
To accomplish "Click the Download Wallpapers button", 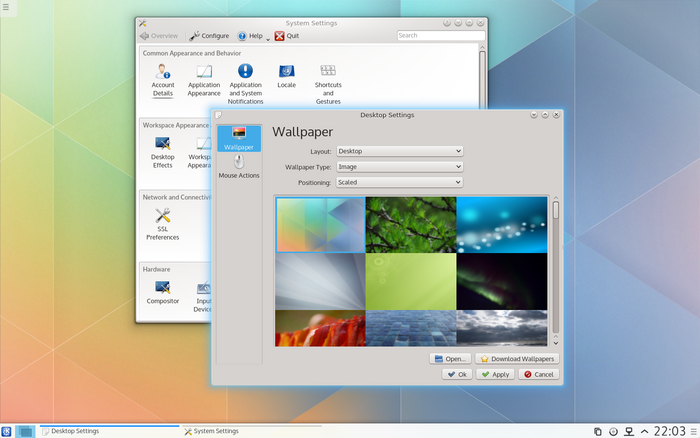I will click(517, 358).
